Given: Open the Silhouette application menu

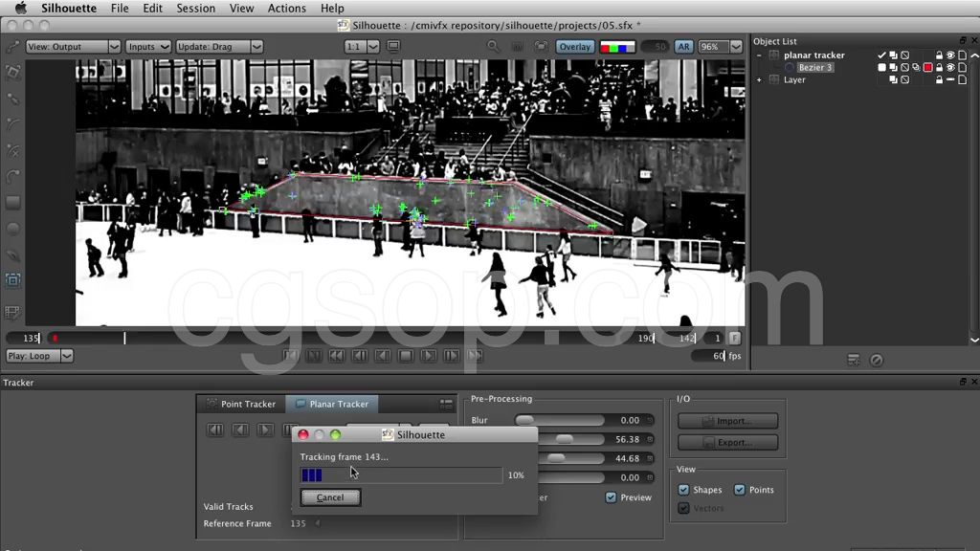Looking at the screenshot, I should point(69,8).
